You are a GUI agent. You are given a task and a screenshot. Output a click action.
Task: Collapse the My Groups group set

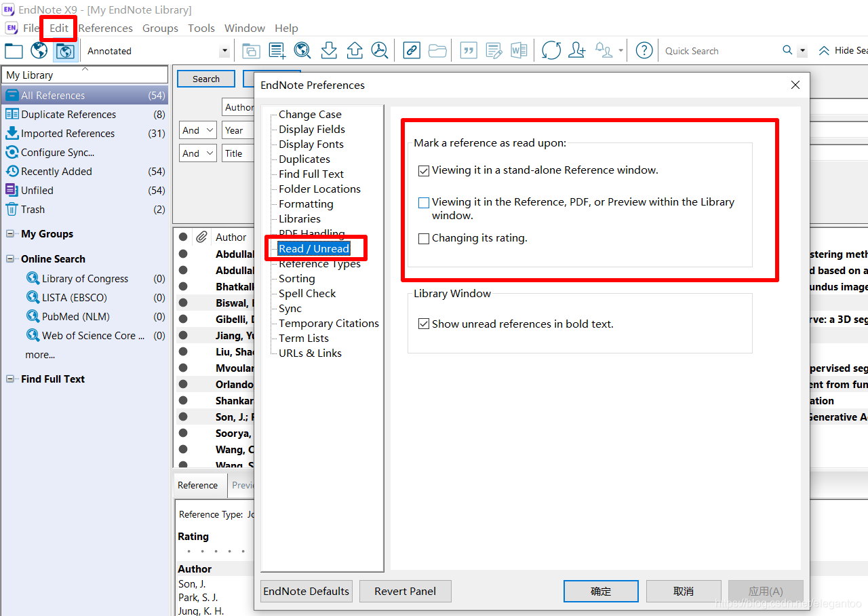click(10, 234)
